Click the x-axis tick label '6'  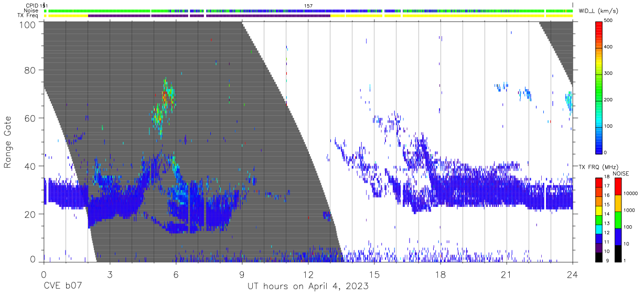click(176, 275)
